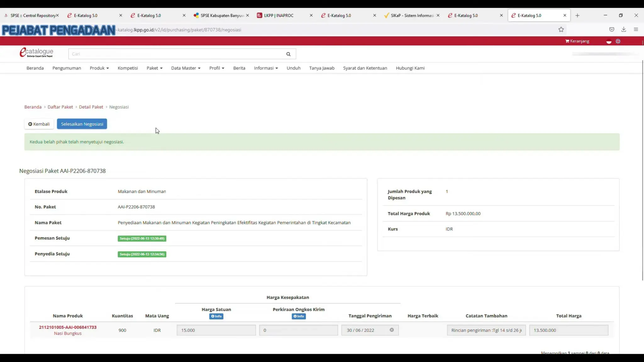Screen dimensions: 644x362
Task: Switch language with UK flag icon
Action: [618, 41]
